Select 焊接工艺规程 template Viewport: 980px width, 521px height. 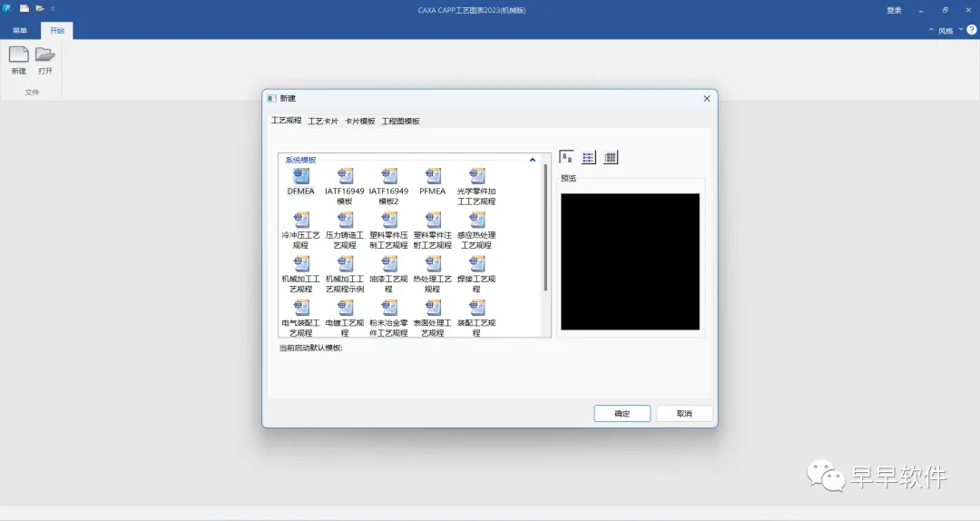[x=476, y=274]
